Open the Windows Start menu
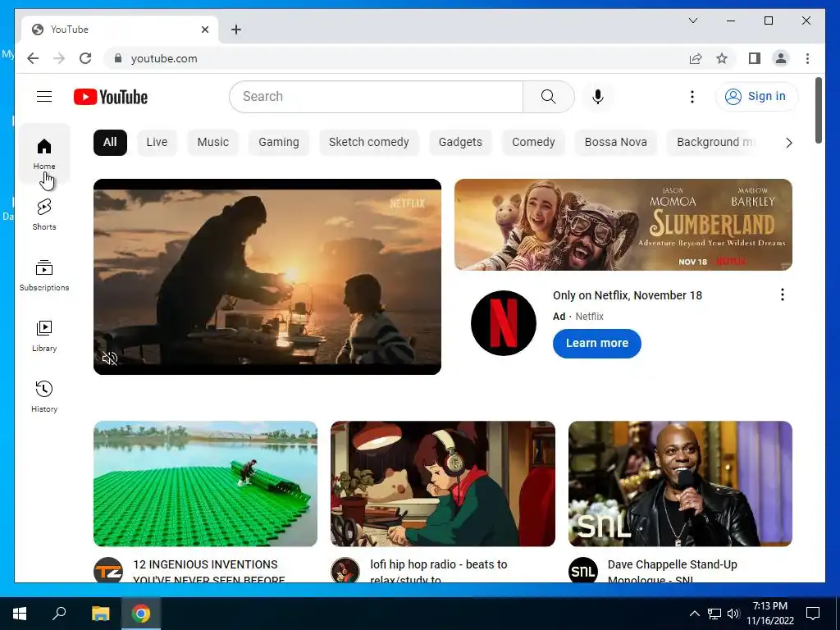The width and height of the screenshot is (840, 630). (20, 614)
